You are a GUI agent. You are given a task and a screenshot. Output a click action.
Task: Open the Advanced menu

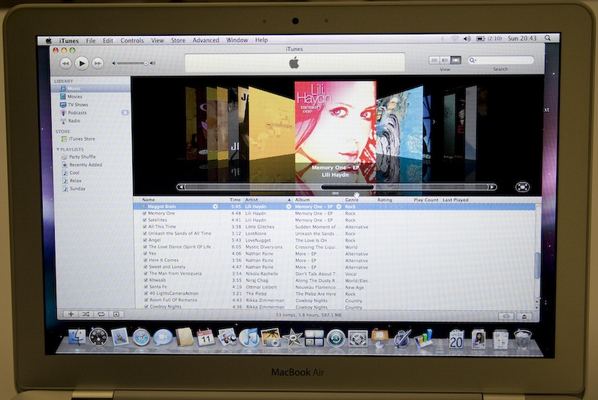pos(206,40)
